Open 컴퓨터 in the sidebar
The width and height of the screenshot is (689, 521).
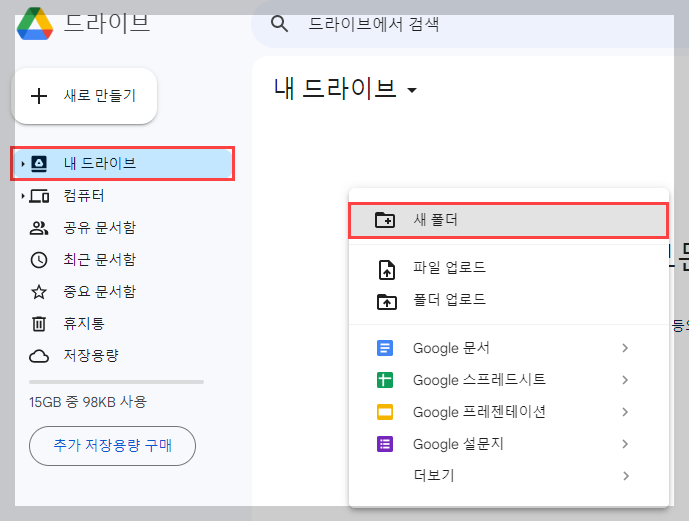pos(123,196)
